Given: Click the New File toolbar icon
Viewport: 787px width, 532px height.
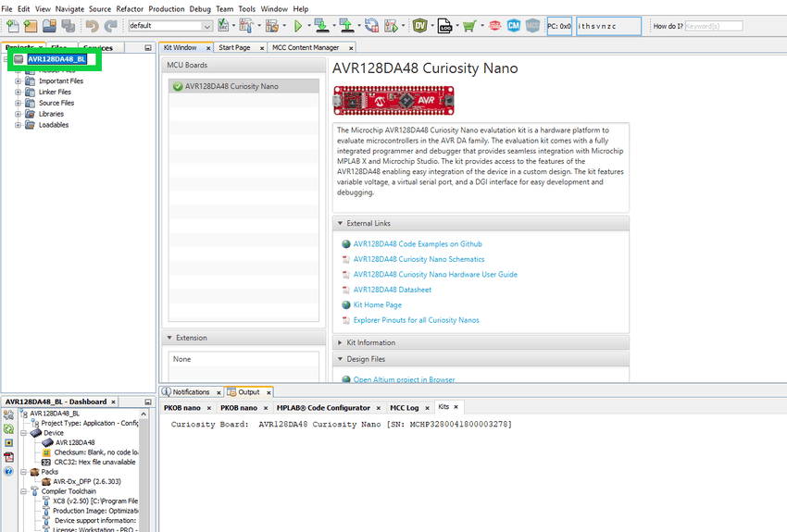Looking at the screenshot, I should coord(12,26).
